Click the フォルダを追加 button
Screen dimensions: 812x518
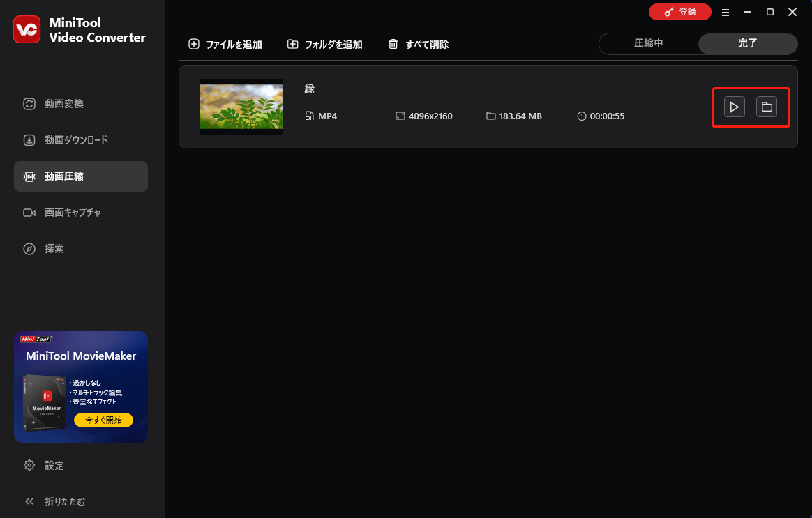pyautogui.click(x=324, y=45)
